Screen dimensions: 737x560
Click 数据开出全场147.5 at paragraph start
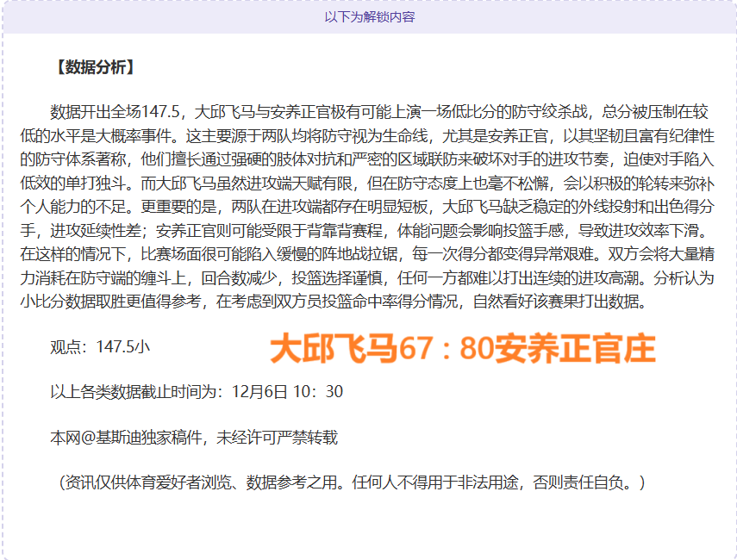tap(115, 112)
